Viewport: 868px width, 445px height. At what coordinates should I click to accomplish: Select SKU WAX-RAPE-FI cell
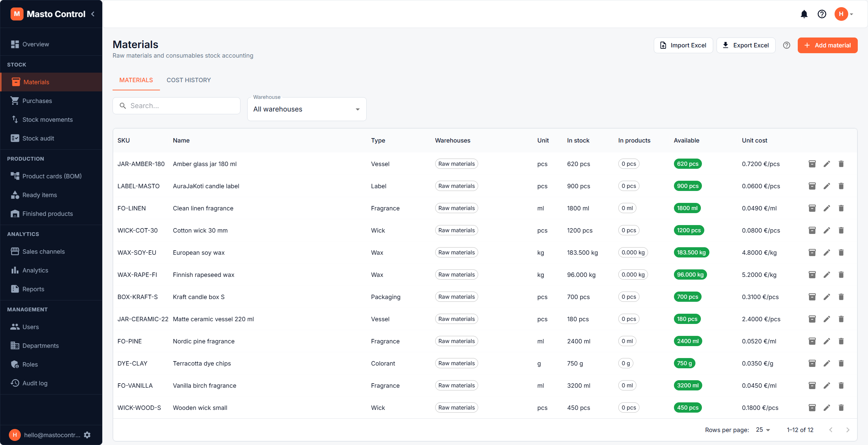(x=137, y=275)
